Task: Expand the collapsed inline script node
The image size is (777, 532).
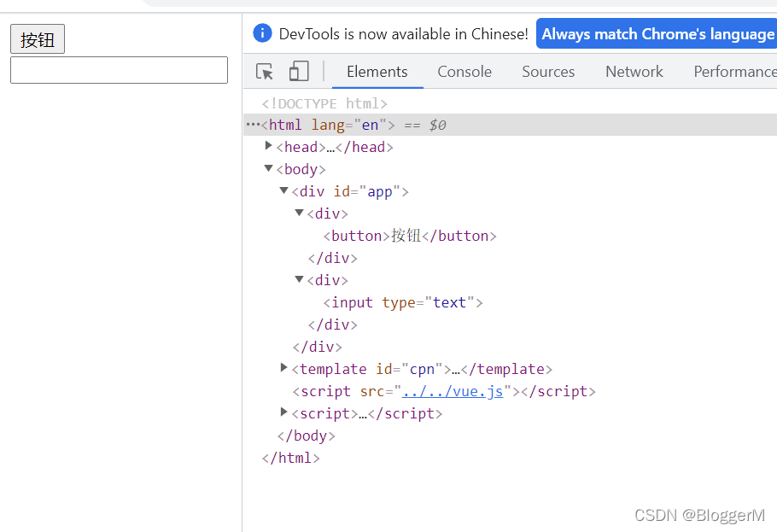Action: coord(284,412)
